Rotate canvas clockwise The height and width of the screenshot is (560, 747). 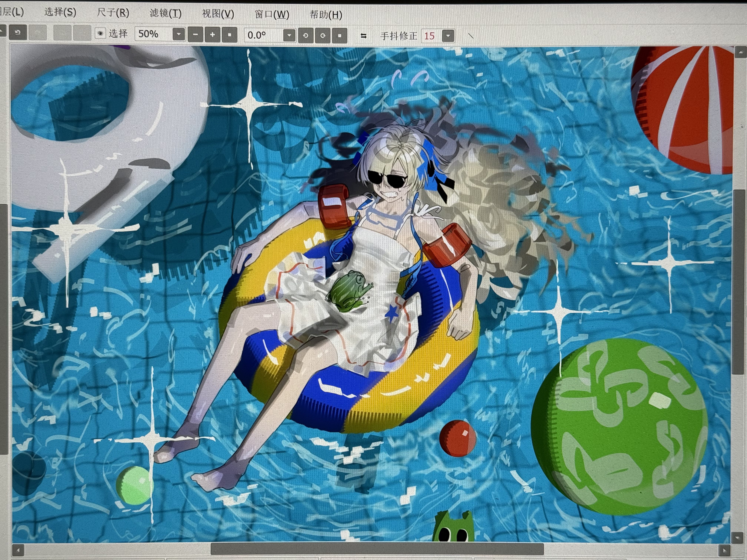point(323,35)
